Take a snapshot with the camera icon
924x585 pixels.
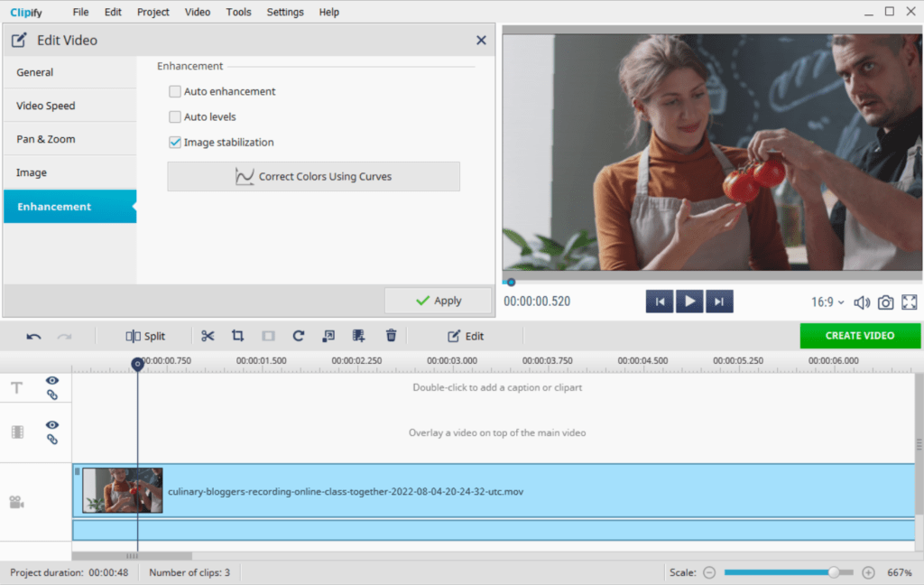click(x=885, y=302)
